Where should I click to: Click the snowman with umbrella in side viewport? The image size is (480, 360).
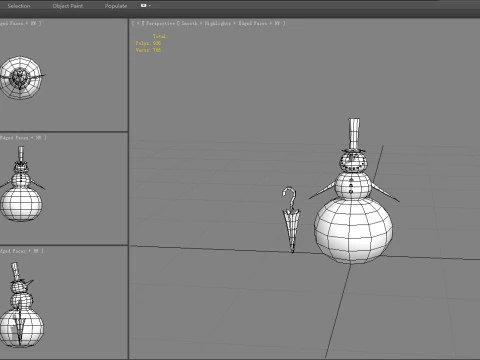21,305
